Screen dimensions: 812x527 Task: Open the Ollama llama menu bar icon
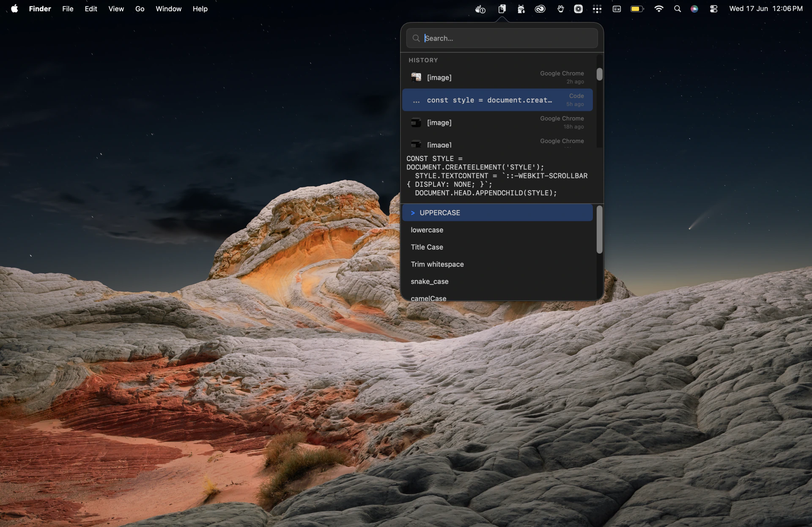(x=521, y=9)
